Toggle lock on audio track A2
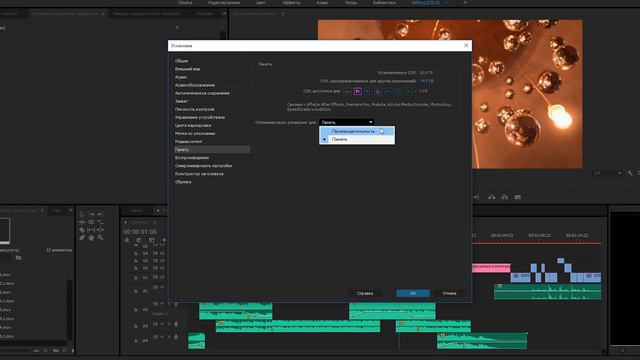Image resolution: width=640 pixels, height=360 pixels. pos(136,309)
